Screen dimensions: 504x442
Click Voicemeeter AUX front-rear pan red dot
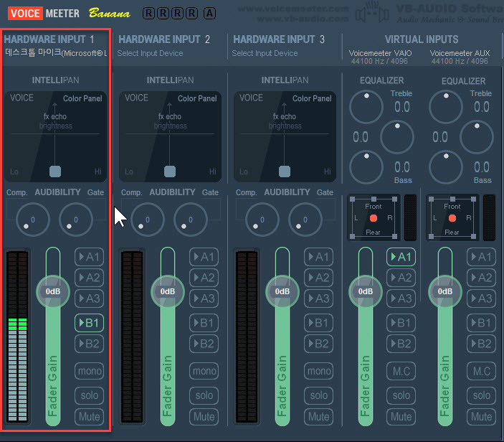point(452,218)
